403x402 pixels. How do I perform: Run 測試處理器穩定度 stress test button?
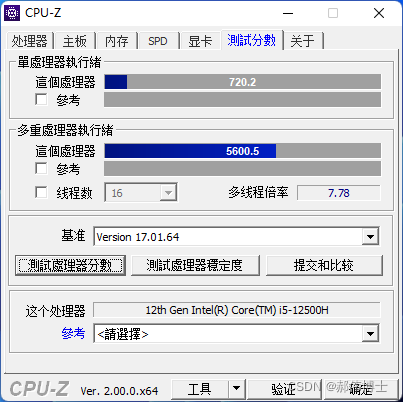point(195,265)
